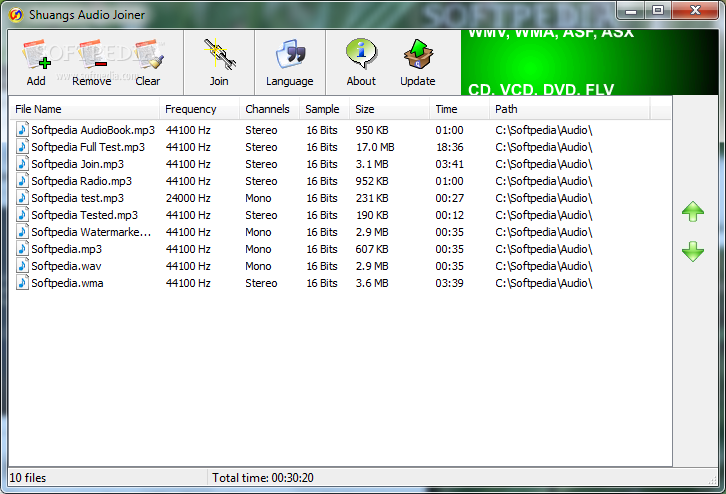Select the Softpedia Tested.mp3 file name
This screenshot has width=726, height=494.
click(x=85, y=215)
